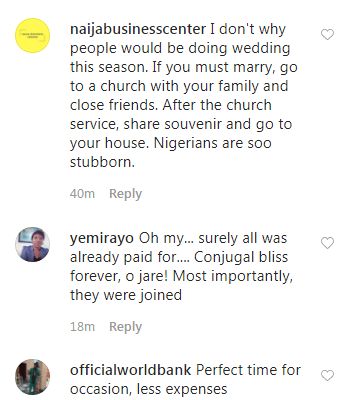361x400 pixels.
Task: Select the phrase 'Nigerians are soo stubborn'
Action: pyautogui.click(x=171, y=153)
